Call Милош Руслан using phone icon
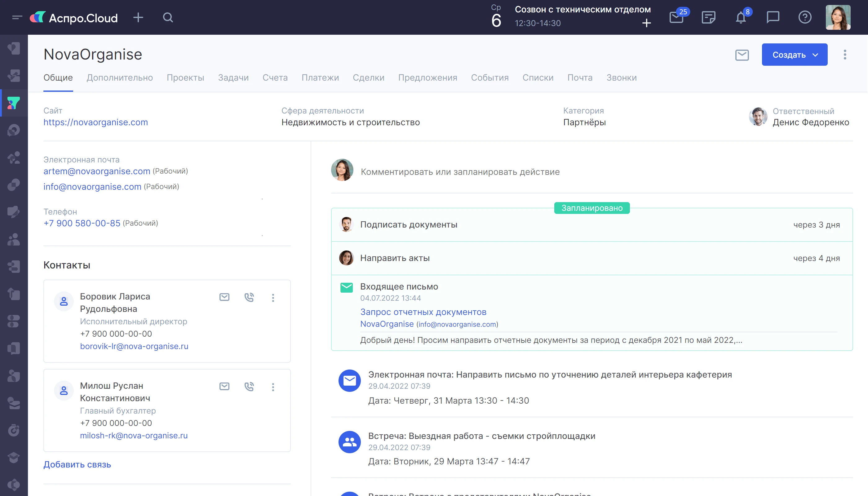The image size is (868, 496). (x=249, y=386)
